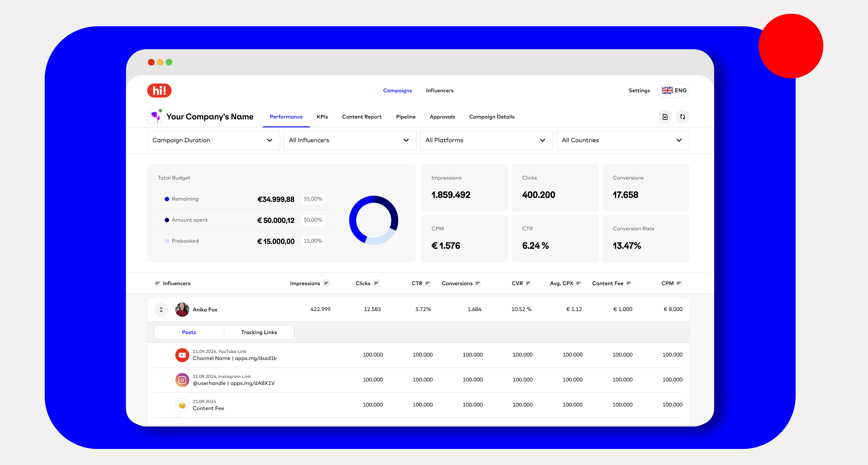
Task: Sort by Clicks column icon
Action: pos(376,283)
